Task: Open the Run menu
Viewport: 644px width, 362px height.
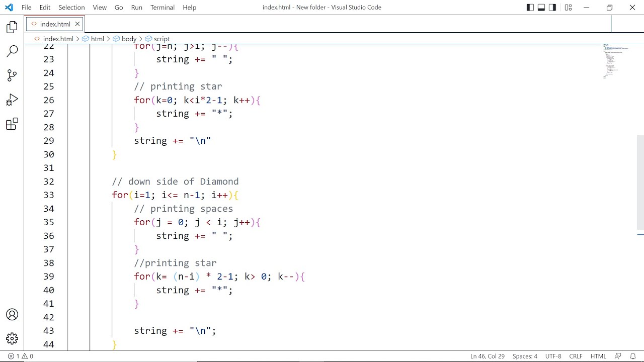Action: point(136,8)
